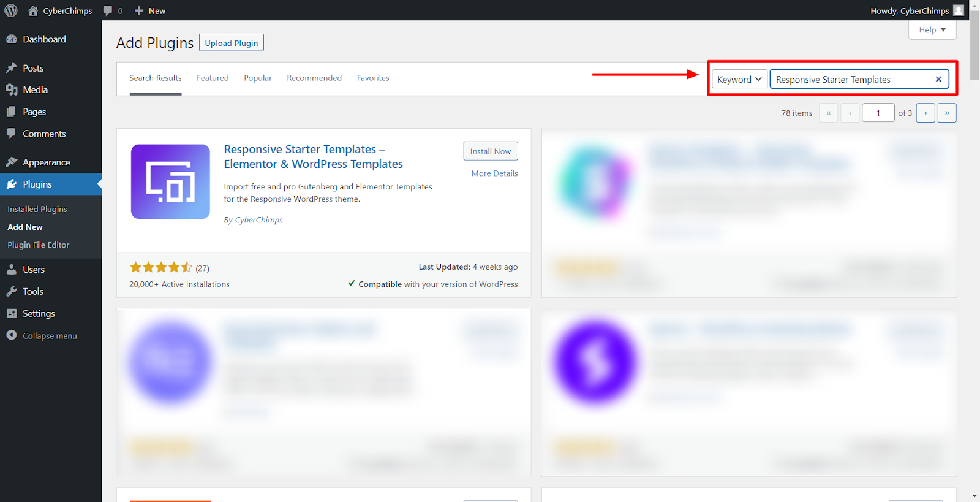980x502 pixels.
Task: Click the CyberChimps home icon
Action: pos(33,10)
